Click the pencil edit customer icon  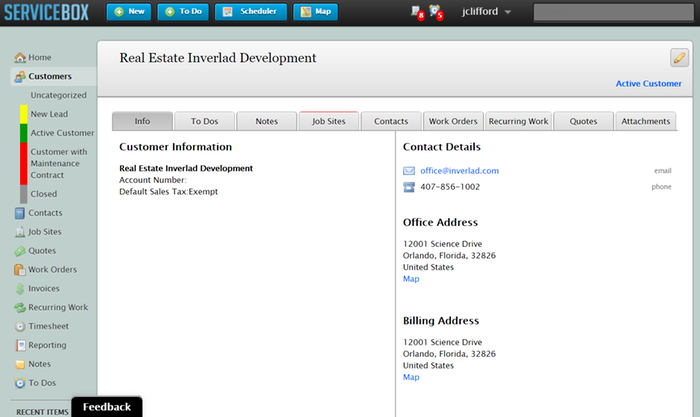click(679, 58)
